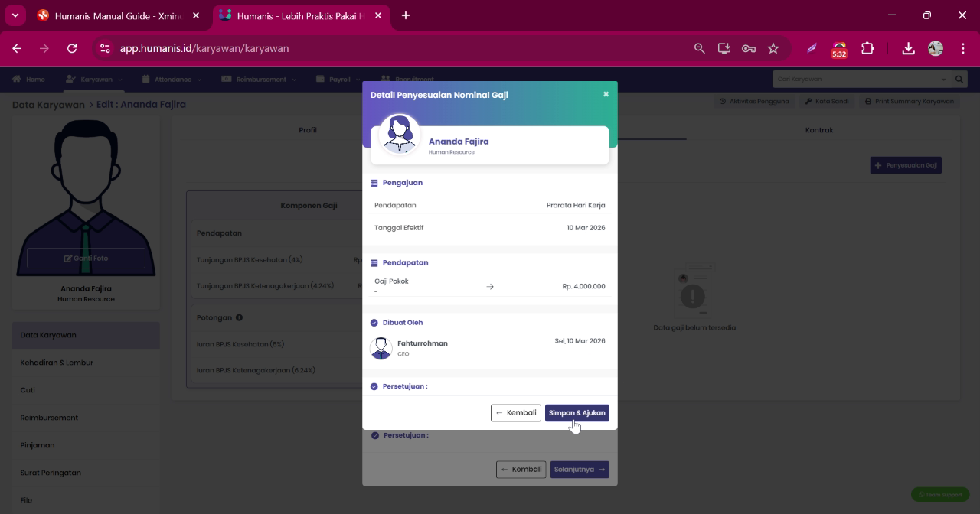Click the password key icon in the address bar
This screenshot has width=980, height=514.
(x=749, y=48)
